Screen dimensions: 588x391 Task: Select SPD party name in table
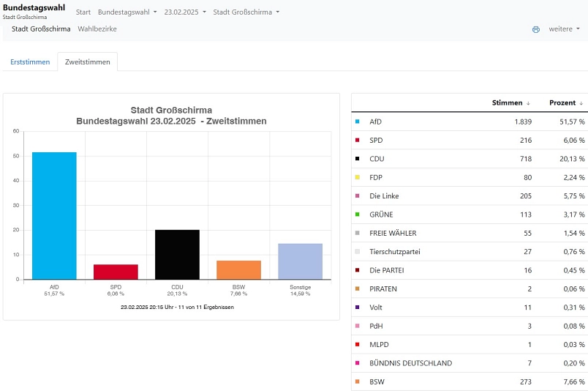point(376,140)
